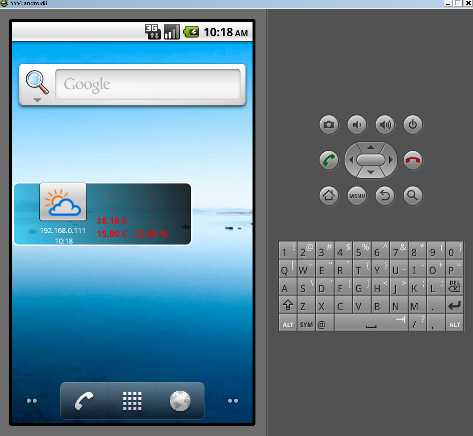Click the right home screen page dots
The image size is (473, 436).
pos(233,401)
